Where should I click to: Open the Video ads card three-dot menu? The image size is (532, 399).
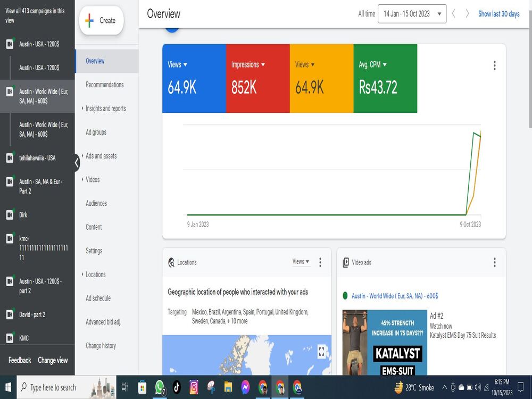[494, 262]
